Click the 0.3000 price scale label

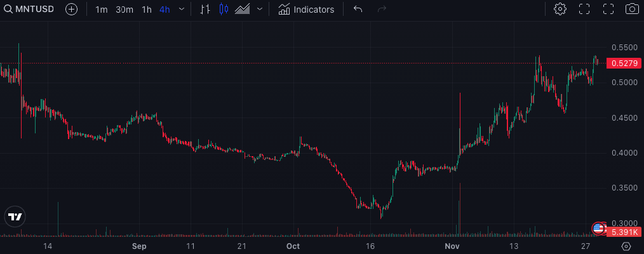tap(624, 224)
